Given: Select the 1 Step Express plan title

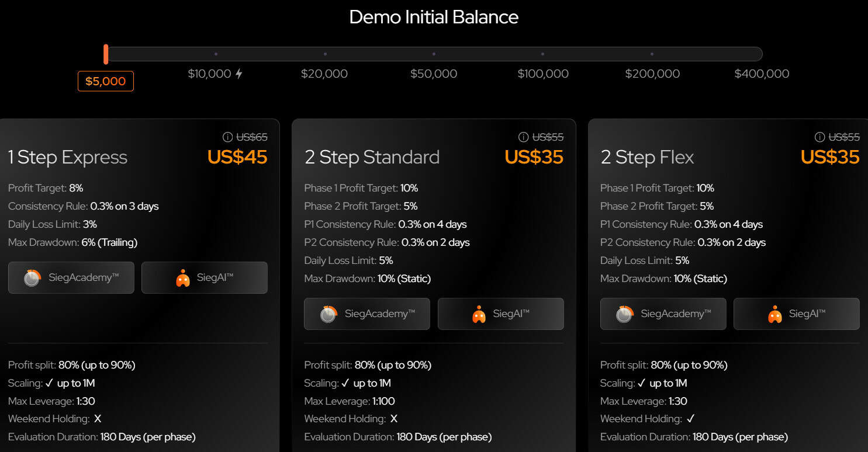Looking at the screenshot, I should coord(68,157).
